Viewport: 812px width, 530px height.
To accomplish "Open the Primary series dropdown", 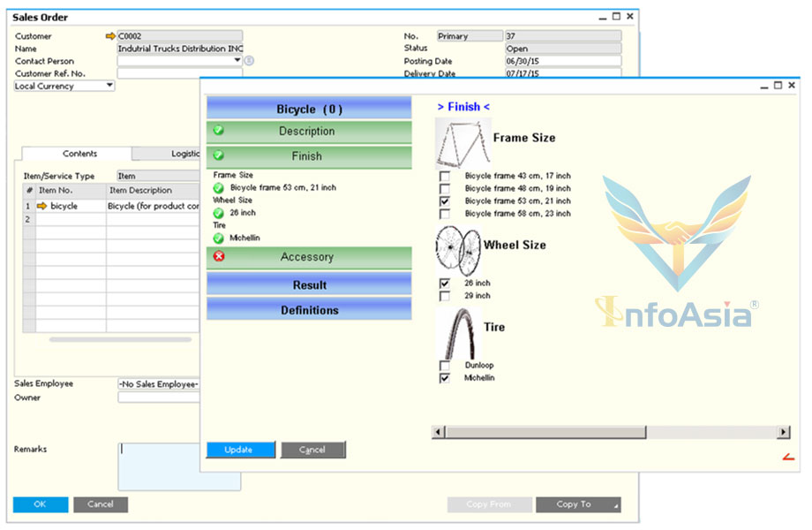I will (x=470, y=35).
